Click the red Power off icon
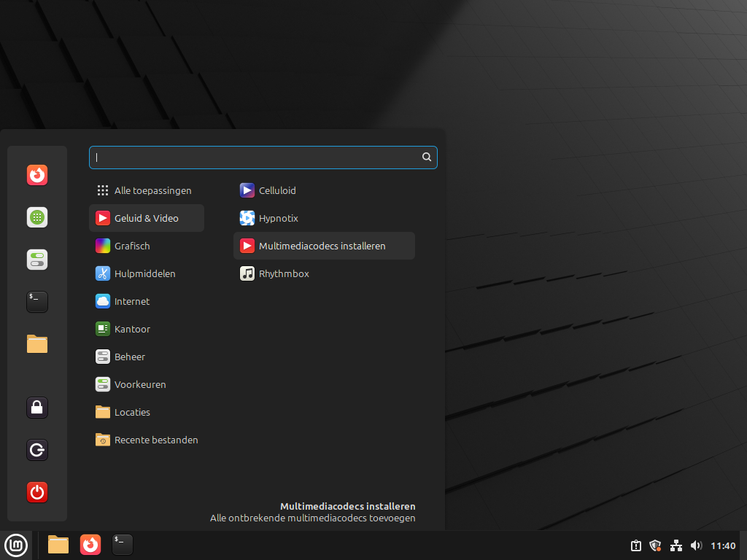The width and height of the screenshot is (747, 560). coord(37,492)
